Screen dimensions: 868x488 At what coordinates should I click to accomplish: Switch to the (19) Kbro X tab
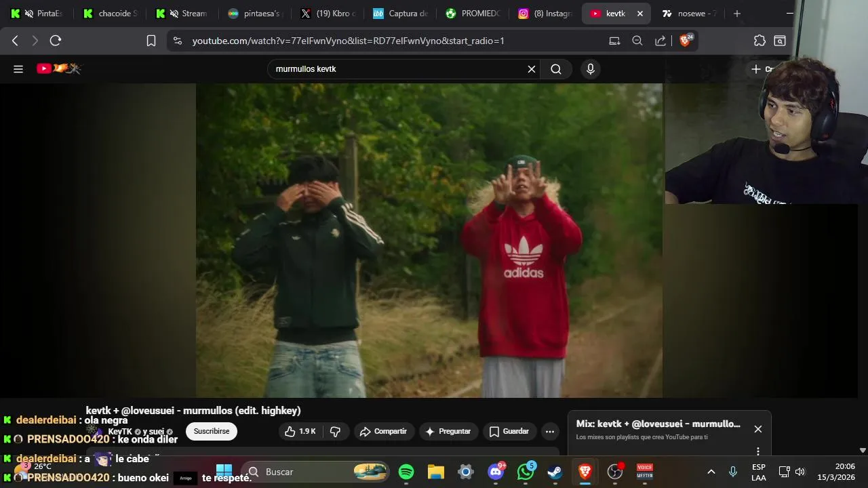click(329, 14)
